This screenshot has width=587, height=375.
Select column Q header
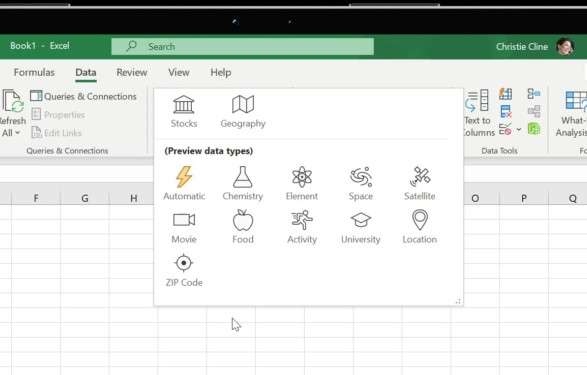pos(568,198)
